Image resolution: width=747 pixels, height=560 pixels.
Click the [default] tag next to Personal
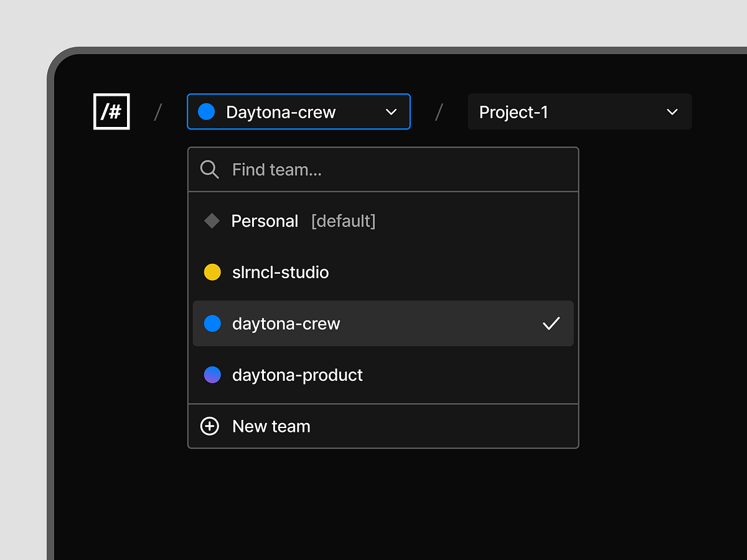(343, 221)
